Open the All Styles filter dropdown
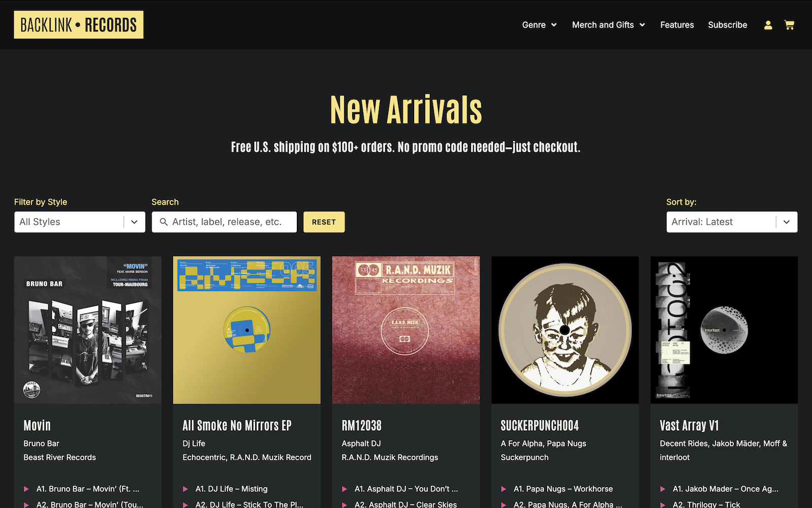 [x=80, y=222]
